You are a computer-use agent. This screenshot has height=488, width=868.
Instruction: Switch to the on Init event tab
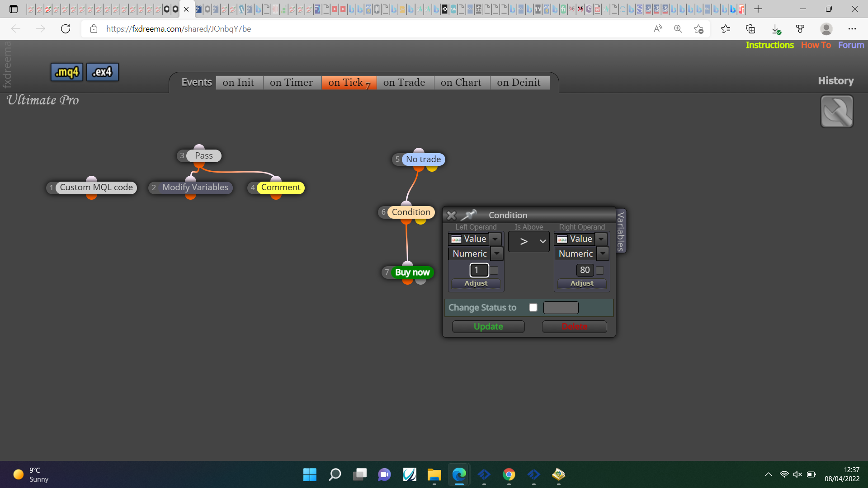point(238,83)
